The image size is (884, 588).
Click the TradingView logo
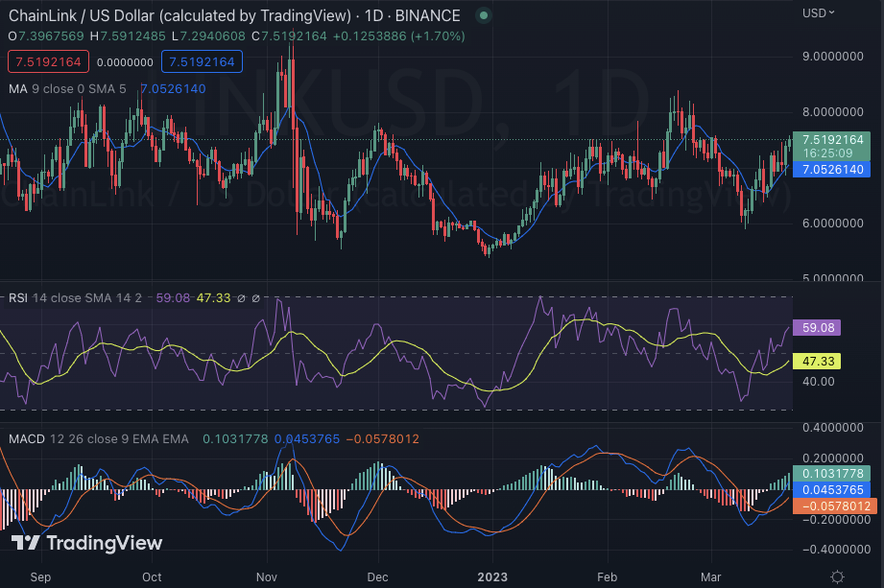[87, 543]
